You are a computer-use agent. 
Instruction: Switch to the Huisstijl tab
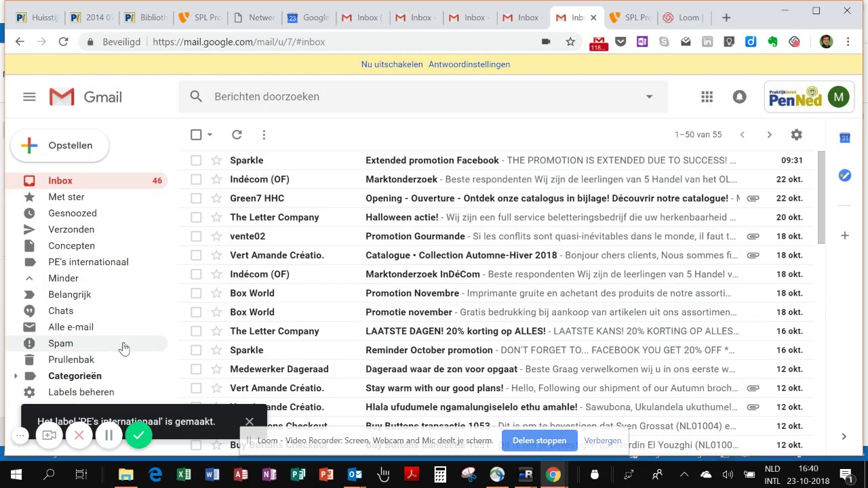tap(37, 18)
